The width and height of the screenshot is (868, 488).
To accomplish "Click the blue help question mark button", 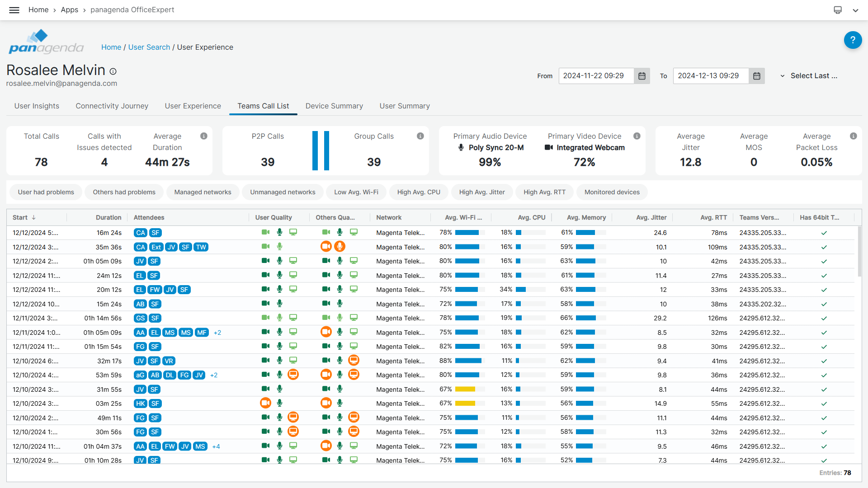I will click(x=853, y=40).
